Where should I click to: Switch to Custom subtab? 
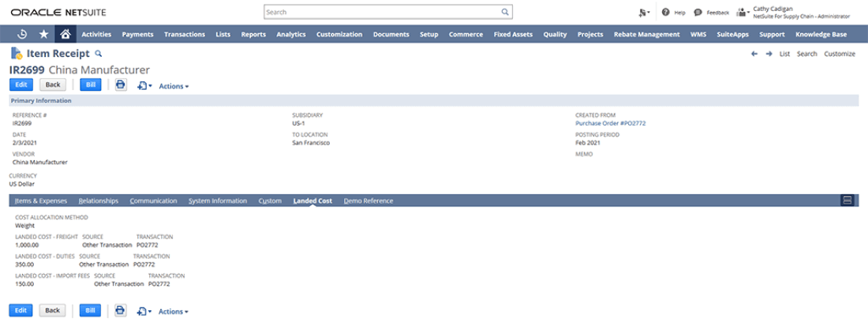coord(270,201)
